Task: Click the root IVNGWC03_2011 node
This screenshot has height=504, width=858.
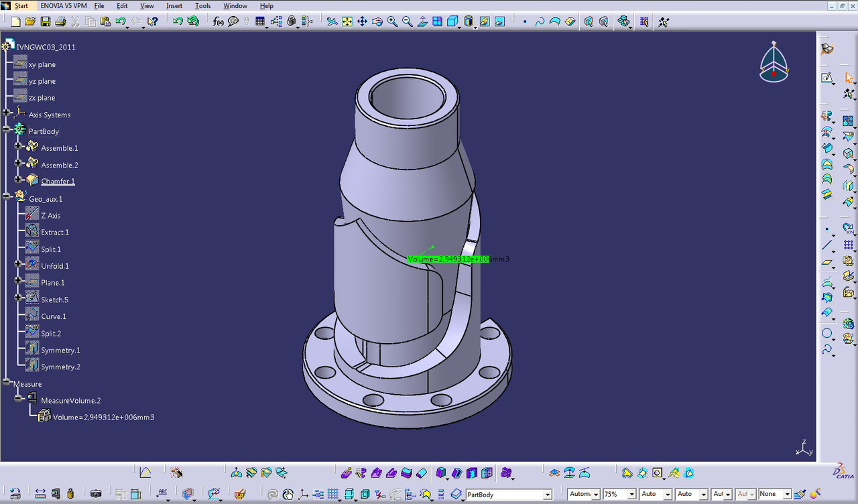Action: pyautogui.click(x=46, y=47)
